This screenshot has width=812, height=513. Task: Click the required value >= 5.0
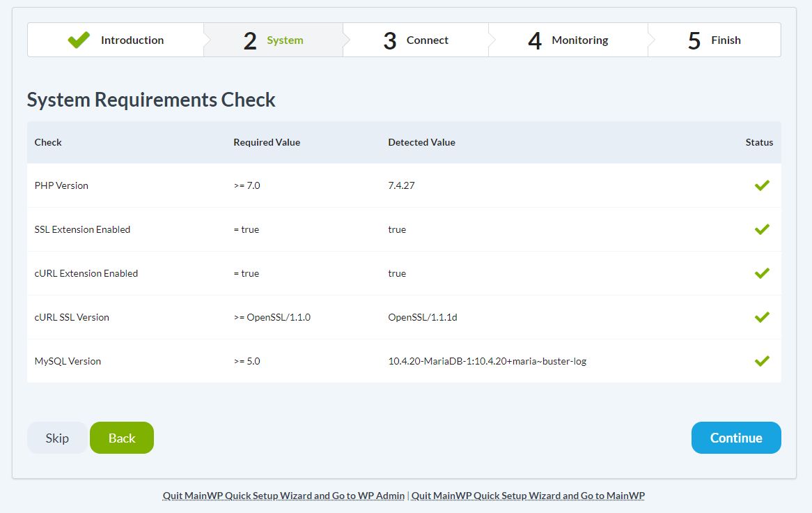coord(247,361)
